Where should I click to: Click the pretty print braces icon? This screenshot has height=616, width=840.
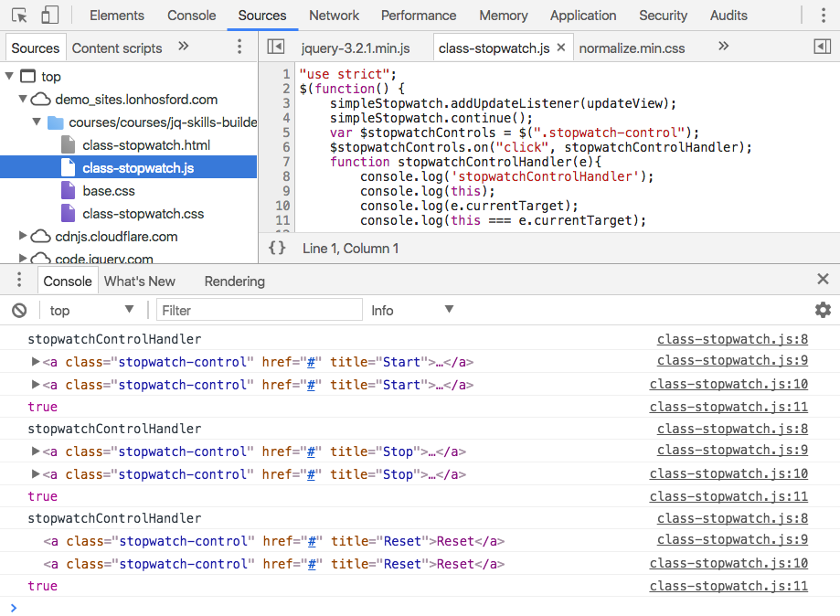click(277, 248)
